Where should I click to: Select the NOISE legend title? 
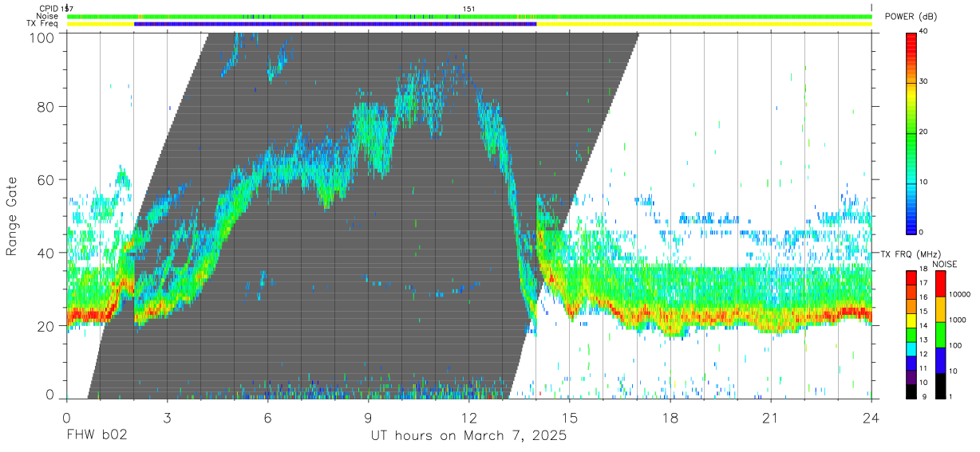tap(945, 264)
